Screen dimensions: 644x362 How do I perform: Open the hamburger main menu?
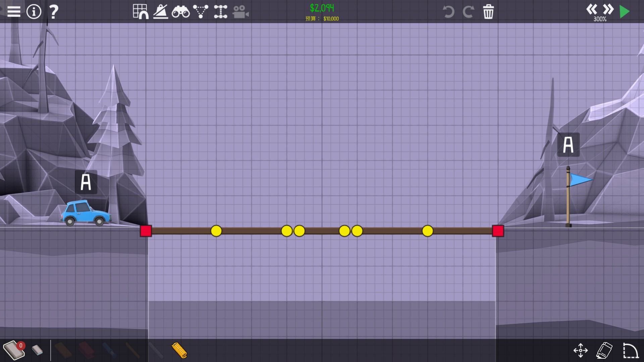click(x=14, y=11)
